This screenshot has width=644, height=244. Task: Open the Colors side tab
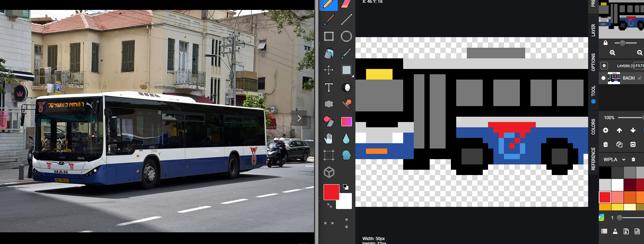click(x=593, y=127)
